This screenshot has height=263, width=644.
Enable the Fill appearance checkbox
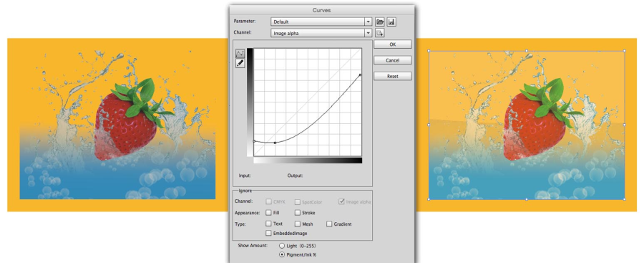click(x=268, y=213)
